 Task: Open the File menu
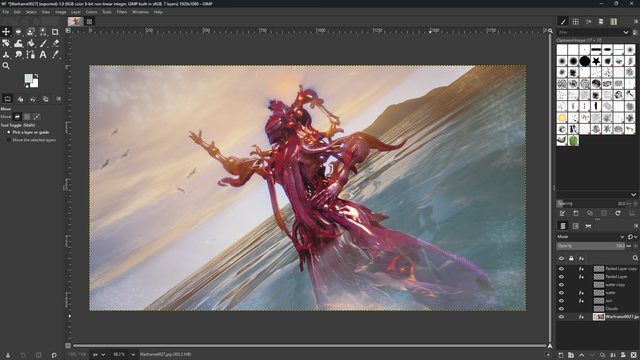6,12
